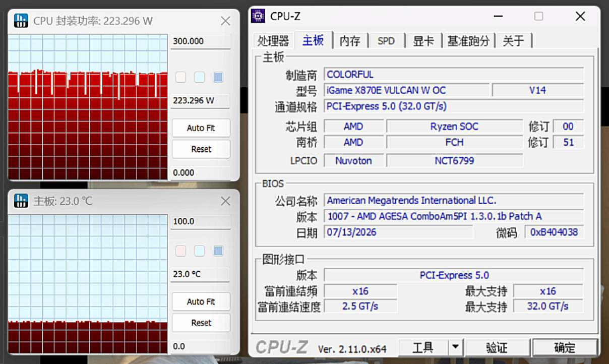609x364 pixels.
Task: Edit the 0.0 minimum temperature field
Action: coord(200,346)
